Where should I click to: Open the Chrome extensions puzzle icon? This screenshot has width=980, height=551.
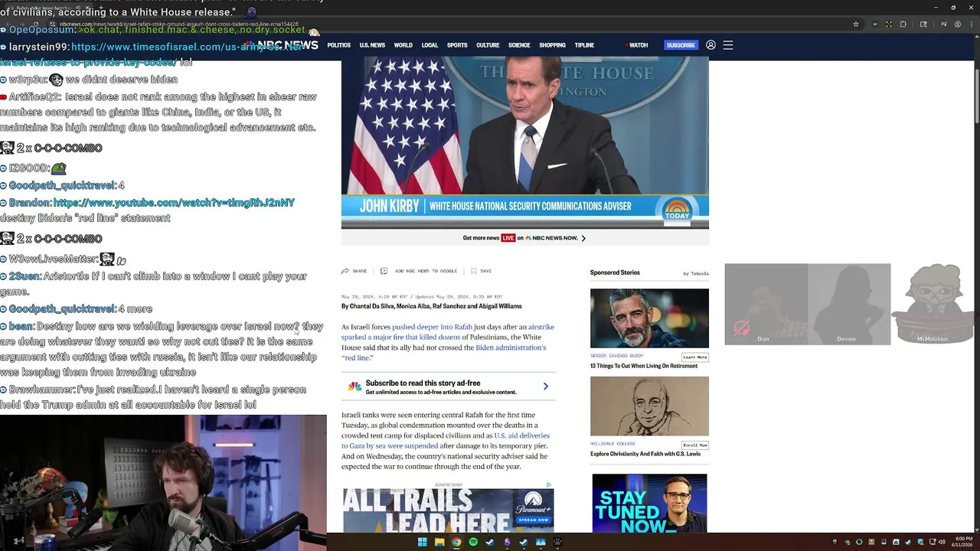click(903, 24)
